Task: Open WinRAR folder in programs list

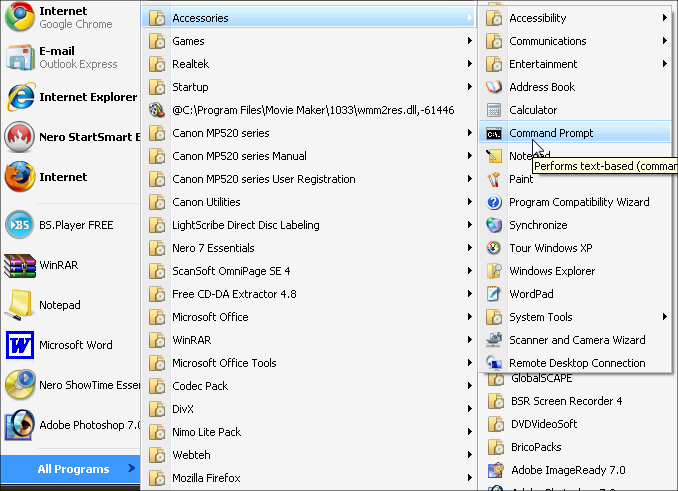Action: click(x=309, y=340)
